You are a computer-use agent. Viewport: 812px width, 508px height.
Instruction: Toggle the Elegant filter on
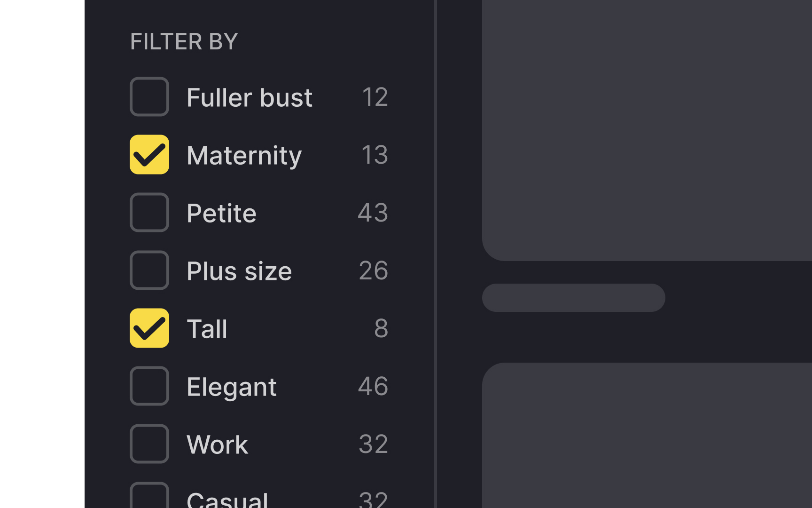[x=149, y=386]
